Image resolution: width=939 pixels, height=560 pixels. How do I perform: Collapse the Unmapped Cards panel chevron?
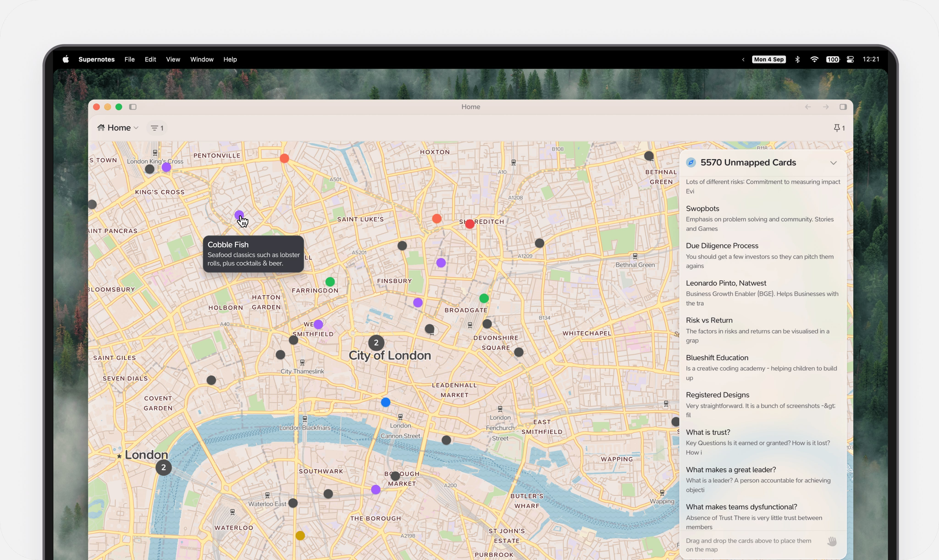833,163
